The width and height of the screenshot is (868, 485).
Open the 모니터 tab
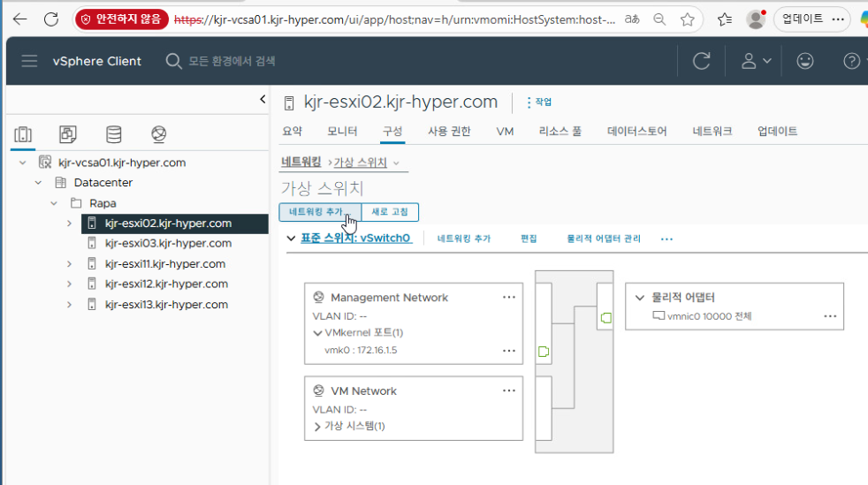342,131
